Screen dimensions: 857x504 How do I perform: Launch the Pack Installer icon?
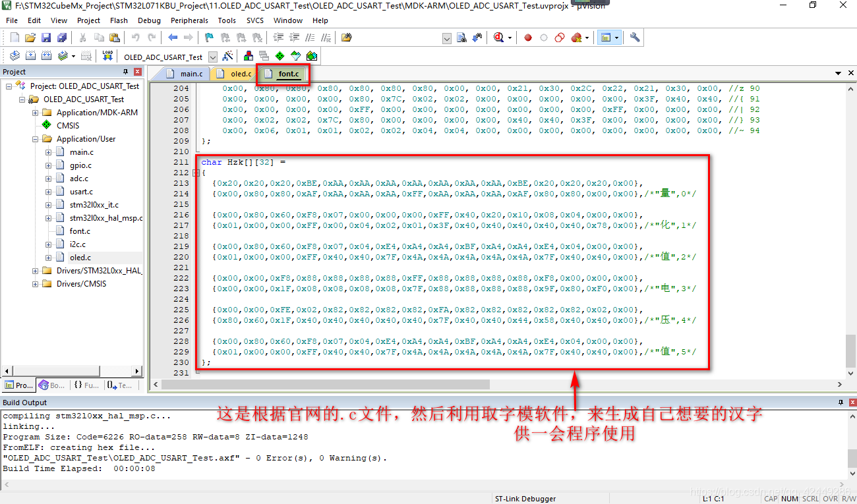click(312, 56)
